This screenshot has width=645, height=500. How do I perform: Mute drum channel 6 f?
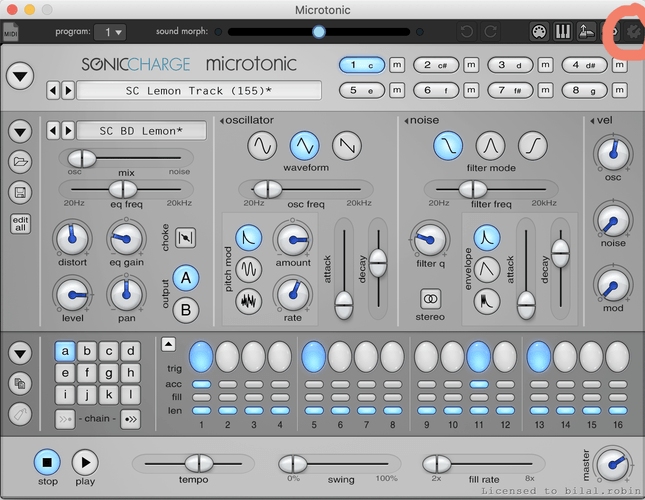(x=471, y=90)
